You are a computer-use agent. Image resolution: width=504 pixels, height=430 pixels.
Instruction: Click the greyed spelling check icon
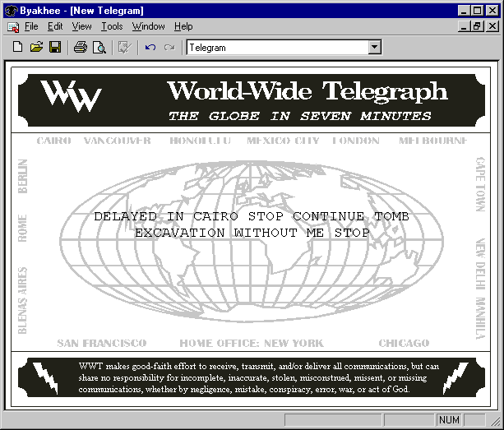[125, 47]
